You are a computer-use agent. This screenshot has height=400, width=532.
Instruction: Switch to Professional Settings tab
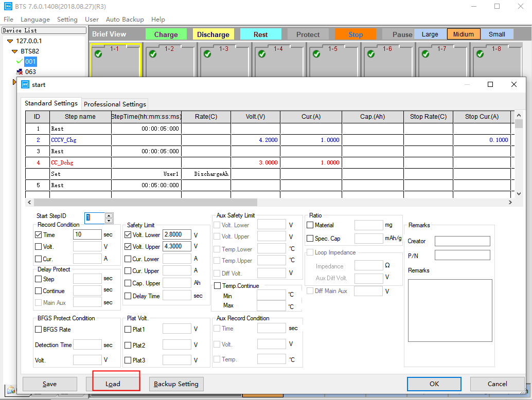115,104
